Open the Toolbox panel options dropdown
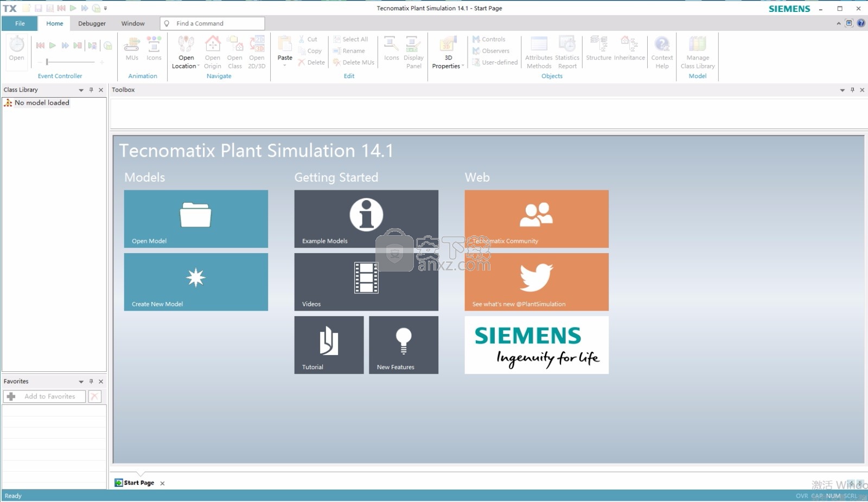The image size is (868, 502). (x=843, y=90)
